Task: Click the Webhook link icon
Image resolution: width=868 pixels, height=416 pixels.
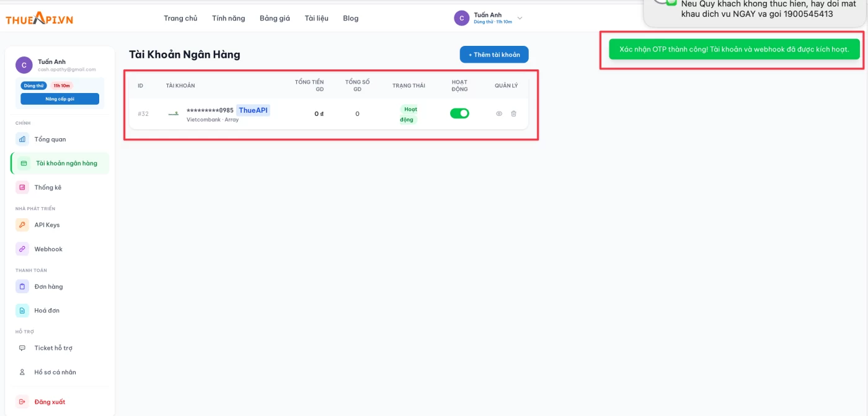Action: coord(22,249)
